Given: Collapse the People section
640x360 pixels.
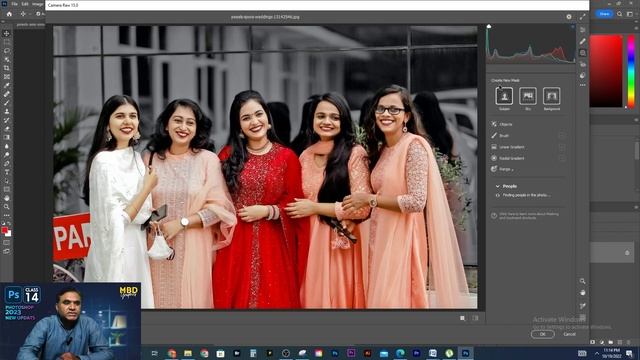Looking at the screenshot, I should pos(498,186).
